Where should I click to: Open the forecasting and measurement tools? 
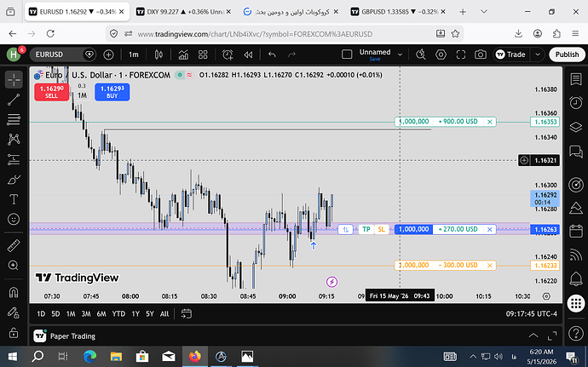[x=14, y=160]
